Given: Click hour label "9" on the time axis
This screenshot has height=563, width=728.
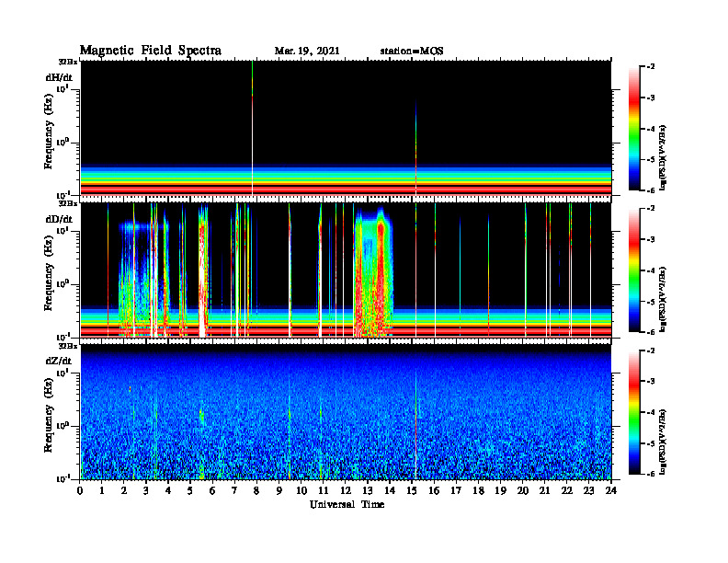Looking at the screenshot, I should (x=279, y=490).
